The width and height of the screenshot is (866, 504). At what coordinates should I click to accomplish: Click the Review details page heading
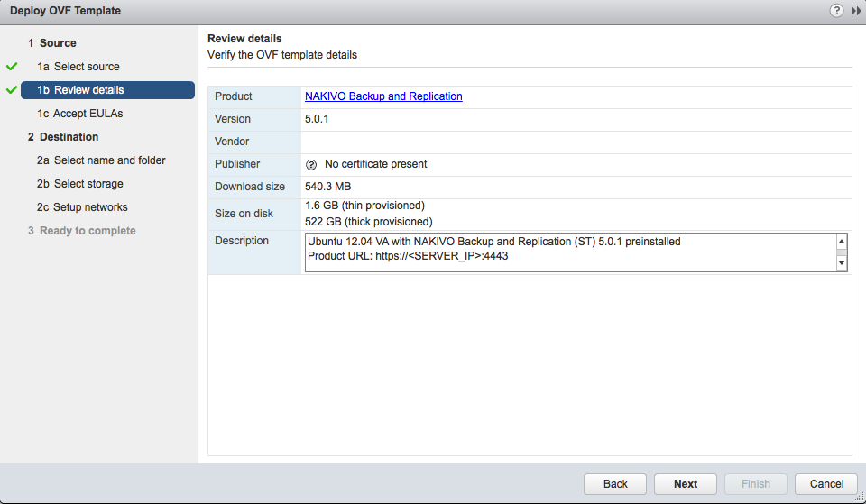pyautogui.click(x=244, y=39)
